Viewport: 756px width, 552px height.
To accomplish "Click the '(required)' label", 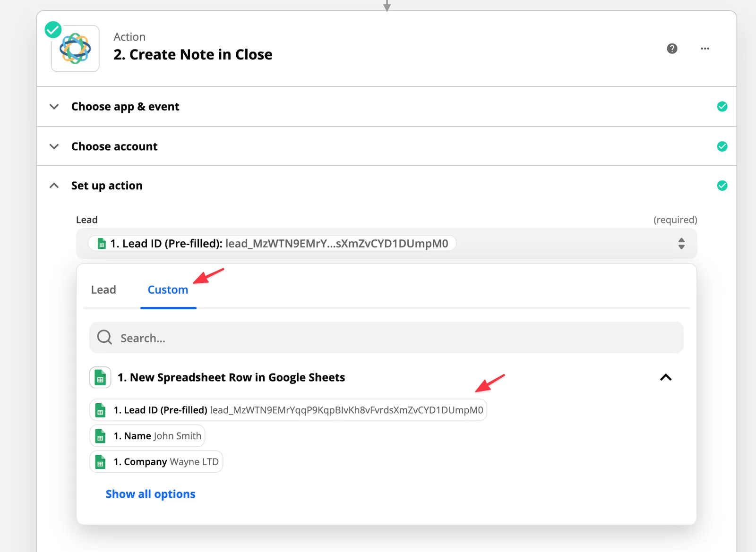I will [675, 220].
